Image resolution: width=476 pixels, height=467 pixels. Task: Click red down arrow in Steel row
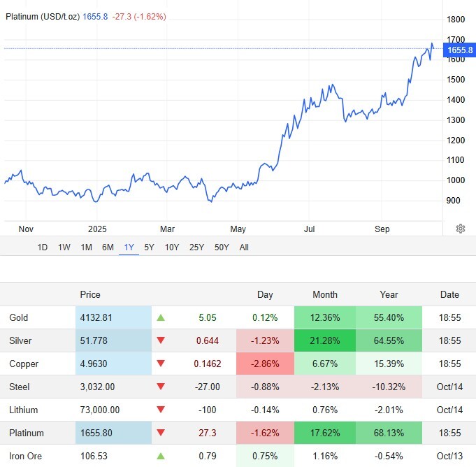pyautogui.click(x=161, y=387)
